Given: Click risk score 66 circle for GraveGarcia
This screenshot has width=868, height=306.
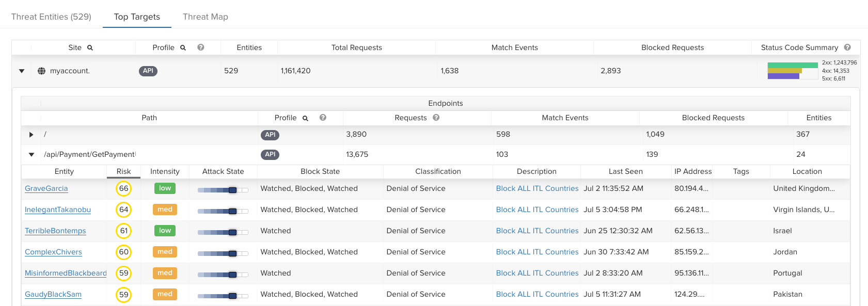Looking at the screenshot, I should tap(123, 189).
